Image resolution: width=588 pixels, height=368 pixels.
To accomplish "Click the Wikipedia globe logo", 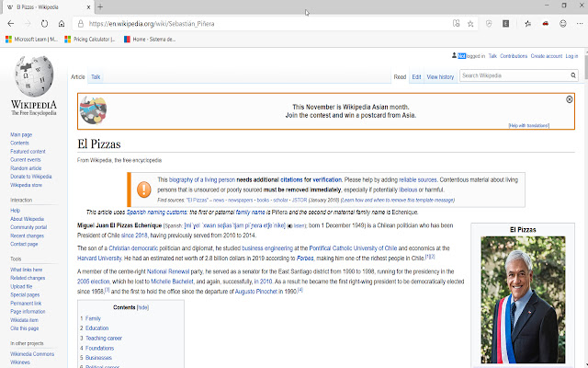I will pos(34,75).
